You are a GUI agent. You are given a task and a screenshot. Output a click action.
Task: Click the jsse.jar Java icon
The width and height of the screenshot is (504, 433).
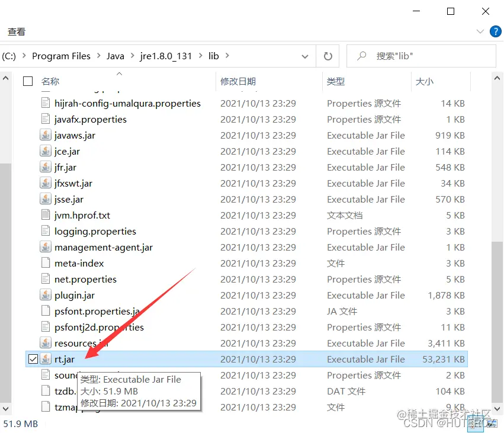[46, 199]
